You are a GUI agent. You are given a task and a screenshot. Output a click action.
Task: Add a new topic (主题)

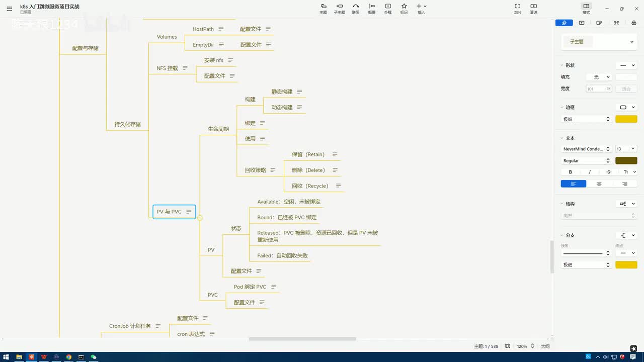323,9
